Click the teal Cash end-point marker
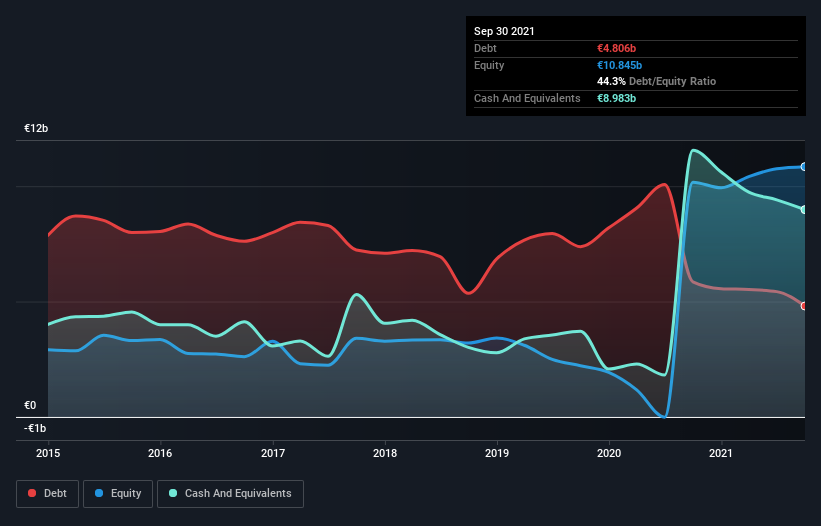 point(804,209)
